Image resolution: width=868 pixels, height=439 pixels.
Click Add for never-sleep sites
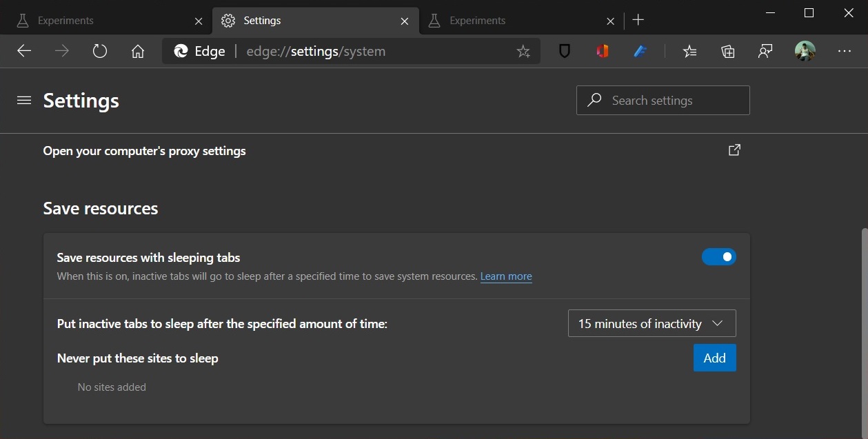714,358
